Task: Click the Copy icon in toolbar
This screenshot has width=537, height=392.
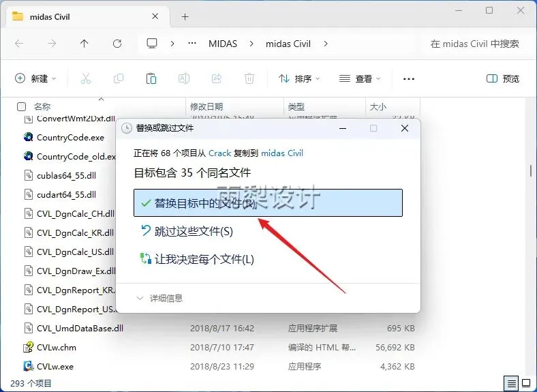Action: click(119, 78)
